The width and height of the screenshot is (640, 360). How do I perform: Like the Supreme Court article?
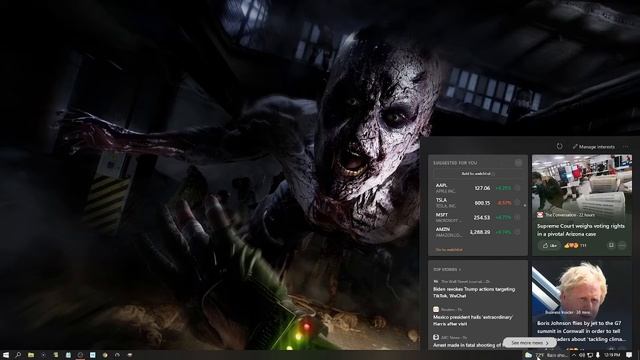coord(549,245)
